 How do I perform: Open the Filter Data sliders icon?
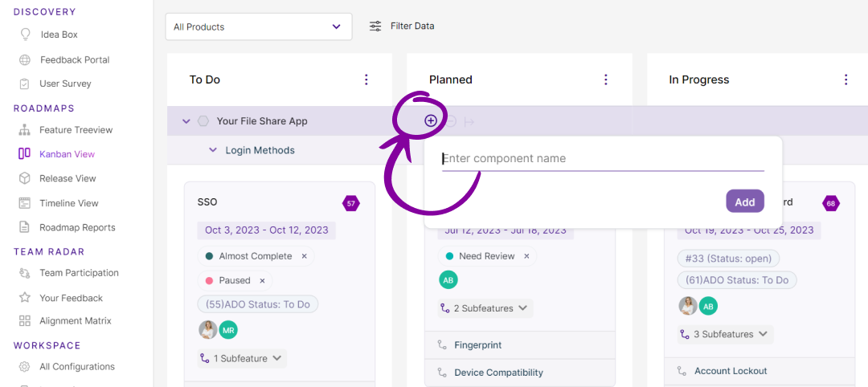375,26
